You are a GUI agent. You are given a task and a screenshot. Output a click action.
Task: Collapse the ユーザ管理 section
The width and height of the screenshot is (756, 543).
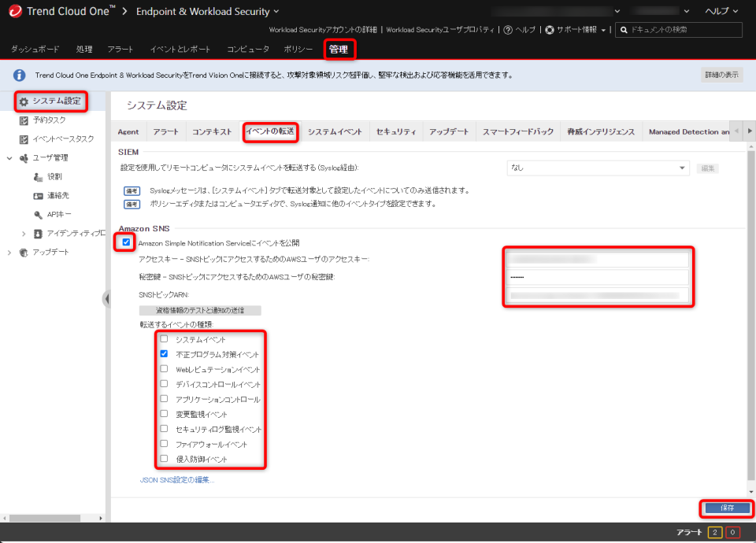(x=8, y=157)
